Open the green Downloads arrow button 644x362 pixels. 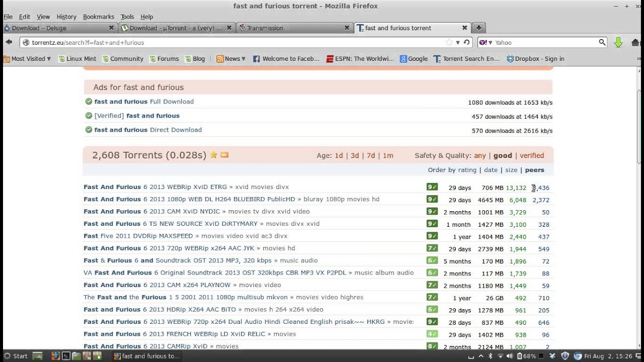[618, 42]
